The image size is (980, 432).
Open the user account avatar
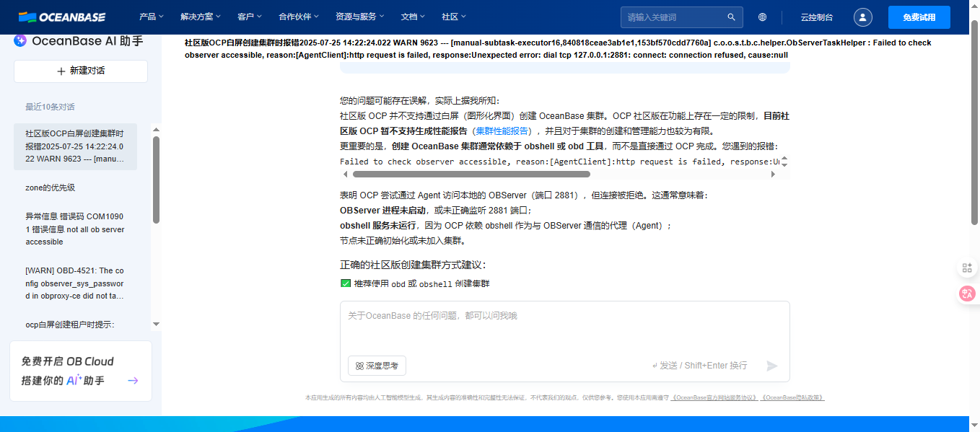click(863, 17)
